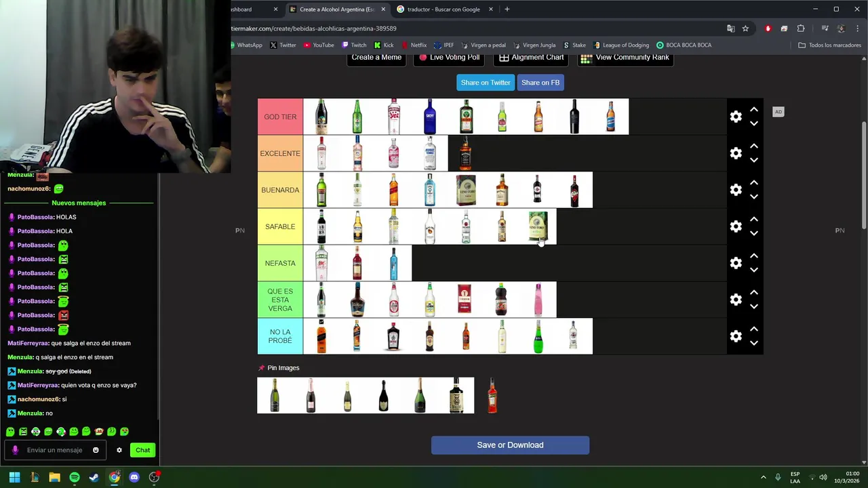Move NO LA PROBÉ row up with arrow
Screen dimensions: 868x488
[754, 329]
